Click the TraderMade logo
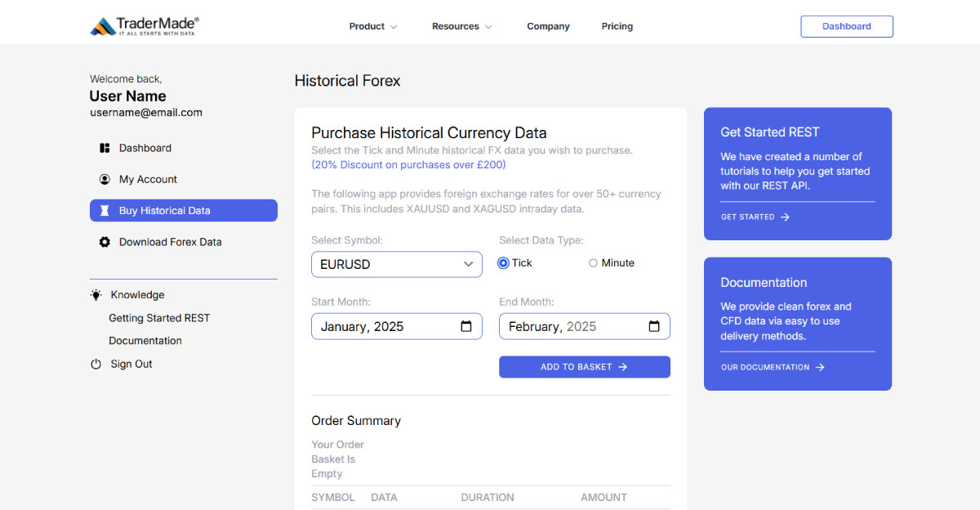Image resolution: width=980 pixels, height=510 pixels. 145,26
